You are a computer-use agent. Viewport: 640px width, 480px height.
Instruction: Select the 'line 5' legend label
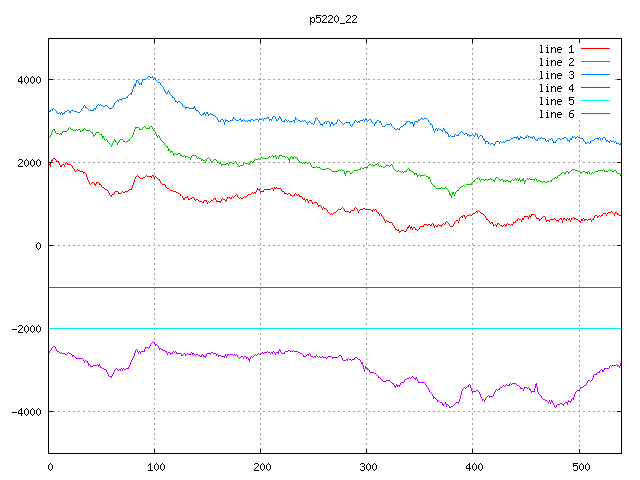coord(556,101)
